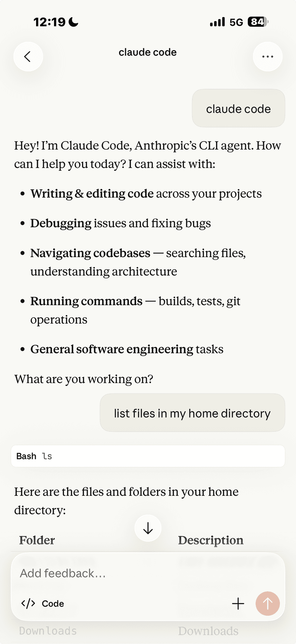This screenshot has height=644, width=296.
Task: Tap the cellular signal bars icon
Action: pyautogui.click(x=217, y=22)
